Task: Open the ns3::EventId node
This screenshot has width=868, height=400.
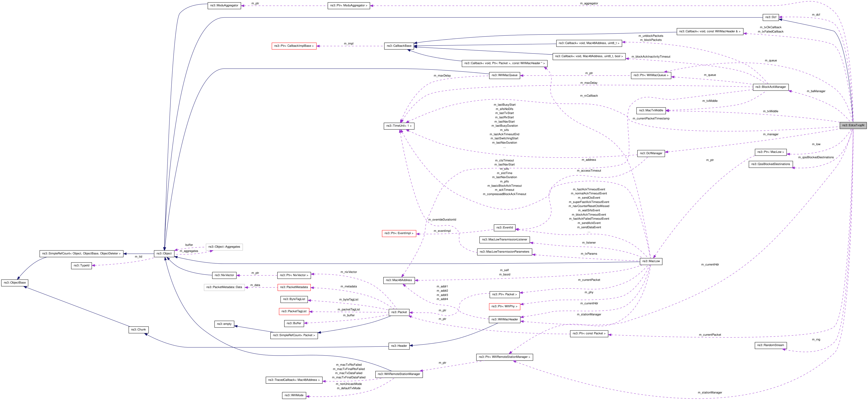Action: click(504, 228)
